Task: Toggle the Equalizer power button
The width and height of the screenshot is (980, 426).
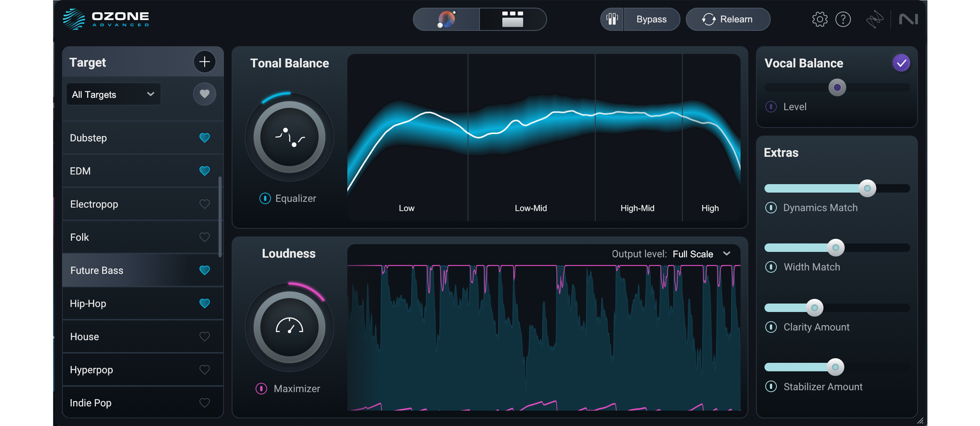Action: pos(265,199)
